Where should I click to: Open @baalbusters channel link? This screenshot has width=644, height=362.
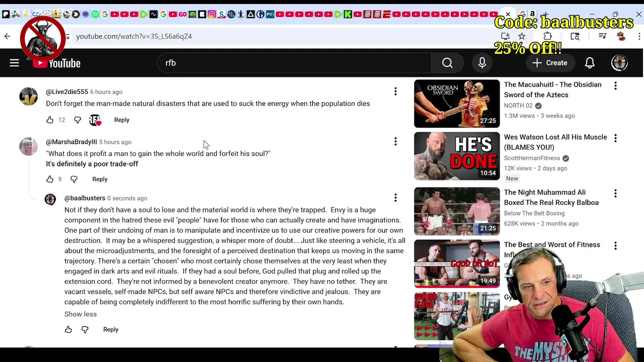tap(85, 198)
